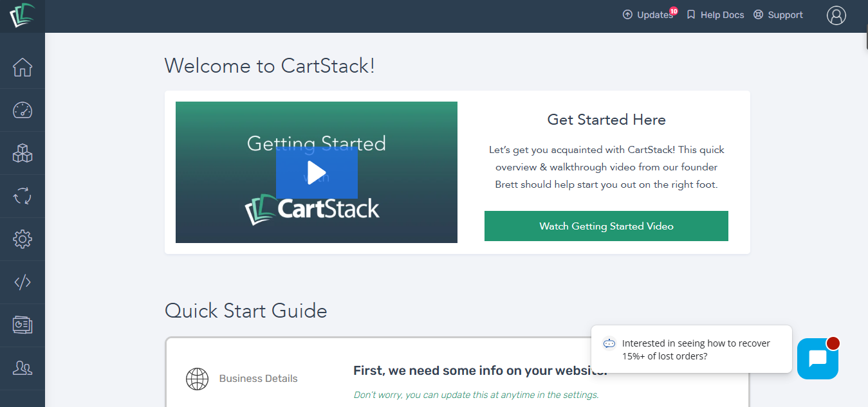868x407 pixels.
Task: Open the Home sidebar icon
Action: (23, 67)
